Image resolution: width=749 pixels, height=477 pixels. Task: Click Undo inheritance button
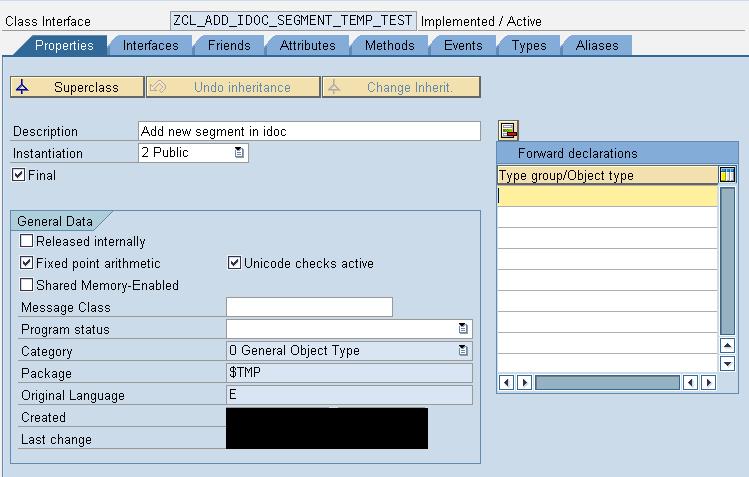tap(233, 87)
